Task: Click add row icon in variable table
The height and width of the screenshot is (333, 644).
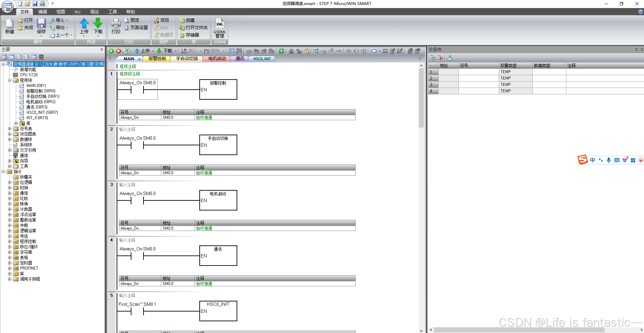Action: point(433,58)
